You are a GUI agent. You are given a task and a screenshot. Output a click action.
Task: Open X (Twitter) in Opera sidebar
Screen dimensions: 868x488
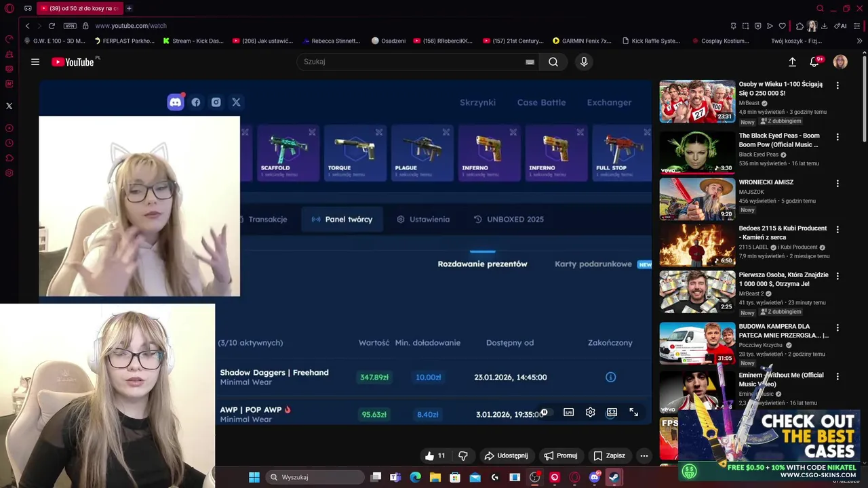[9, 106]
